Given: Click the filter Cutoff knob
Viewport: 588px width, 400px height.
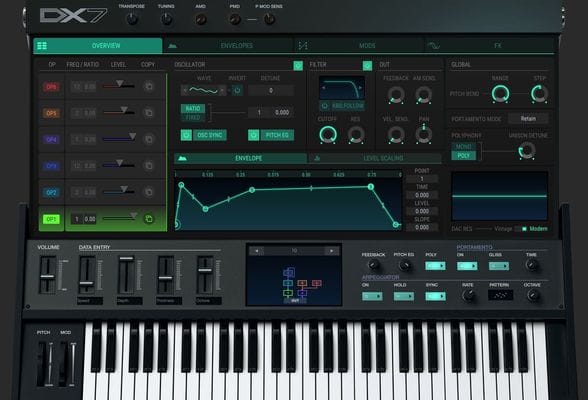Looking at the screenshot, I should 328,135.
